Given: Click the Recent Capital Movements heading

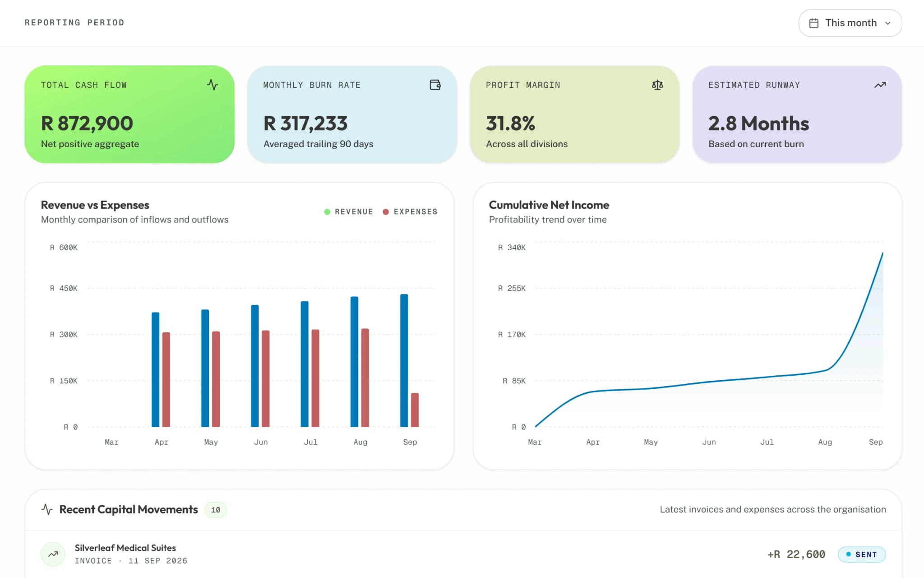Looking at the screenshot, I should tap(129, 509).
